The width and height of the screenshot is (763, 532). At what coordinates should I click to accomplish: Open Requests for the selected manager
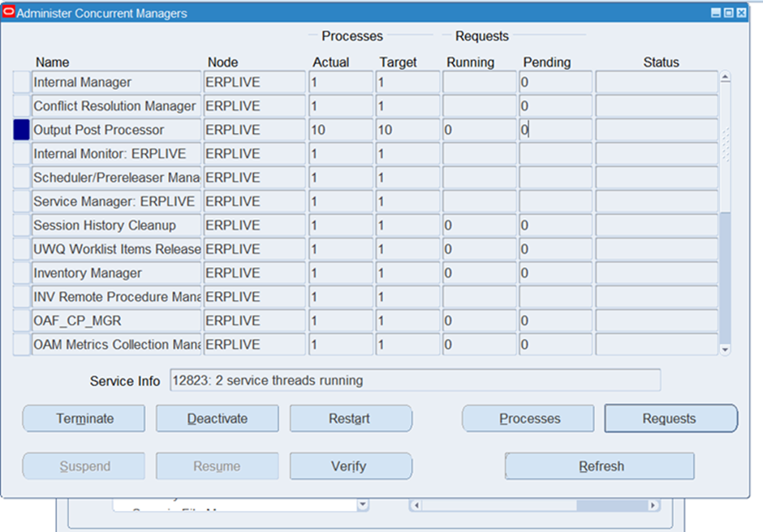tap(670, 418)
